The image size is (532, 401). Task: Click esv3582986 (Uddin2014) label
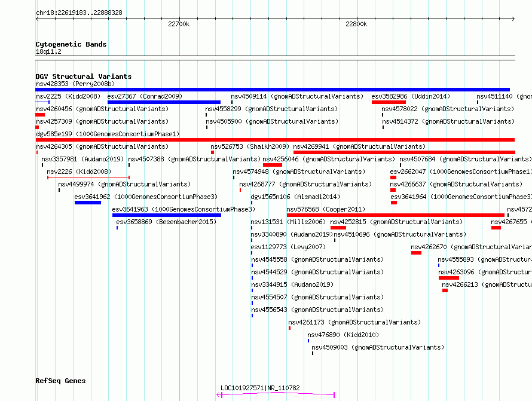[411, 96]
